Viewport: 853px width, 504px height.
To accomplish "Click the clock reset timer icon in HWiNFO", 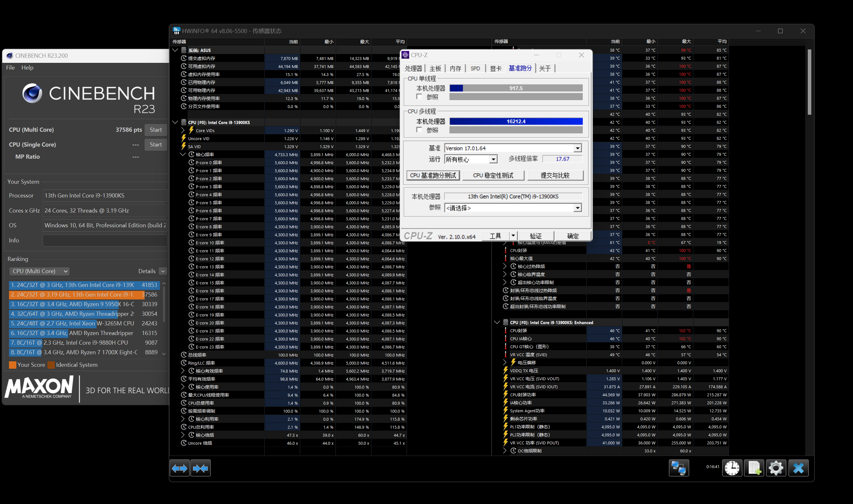I will 732,468.
